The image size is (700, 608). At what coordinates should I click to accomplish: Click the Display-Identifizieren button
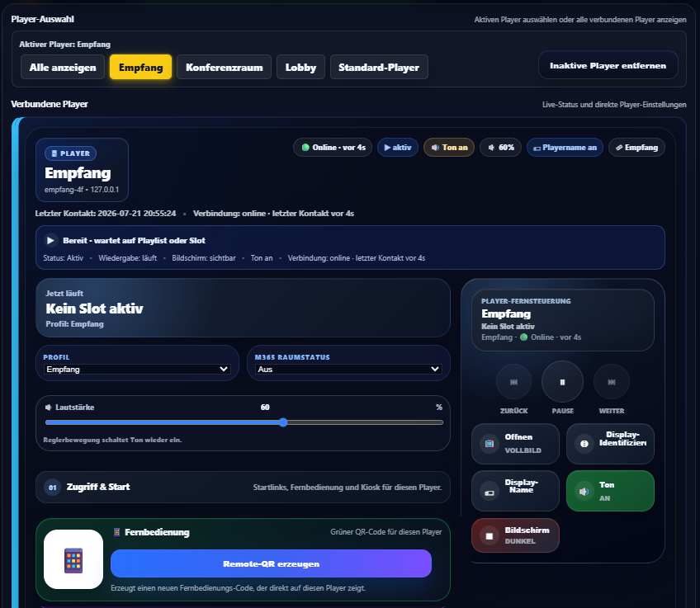tap(610, 444)
